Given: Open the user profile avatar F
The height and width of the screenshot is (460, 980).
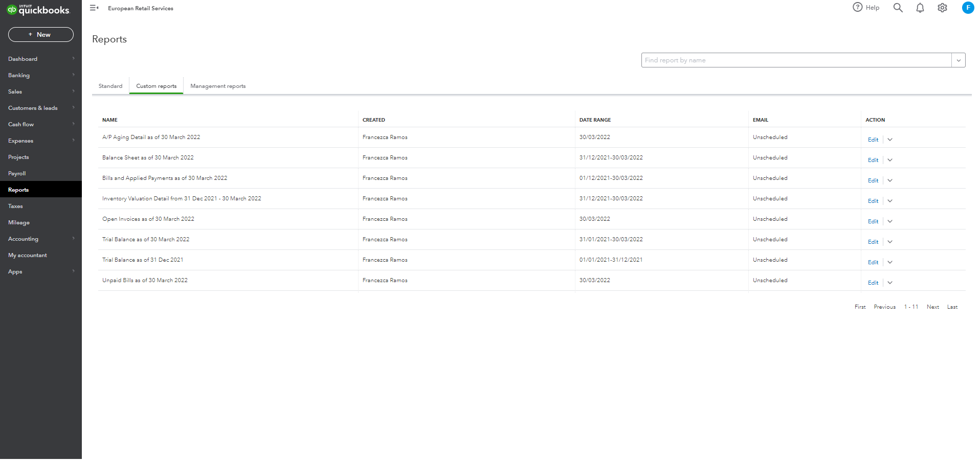Looking at the screenshot, I should [968, 8].
